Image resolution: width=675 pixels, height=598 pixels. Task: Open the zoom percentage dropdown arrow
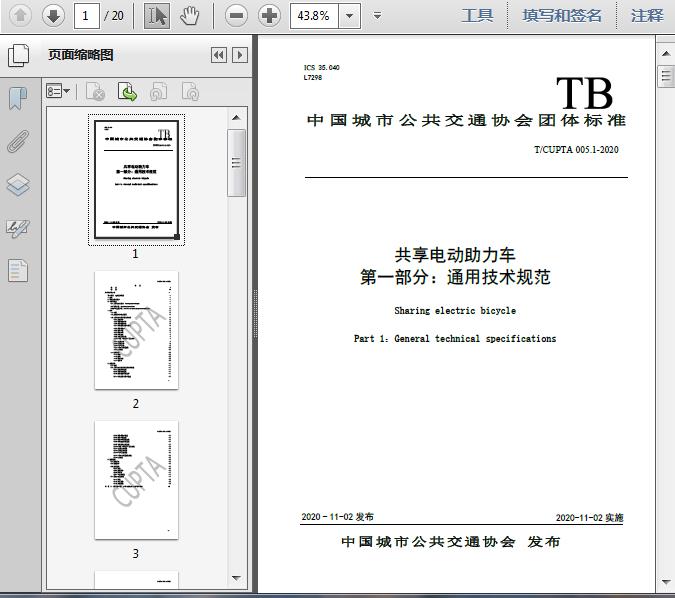350,16
